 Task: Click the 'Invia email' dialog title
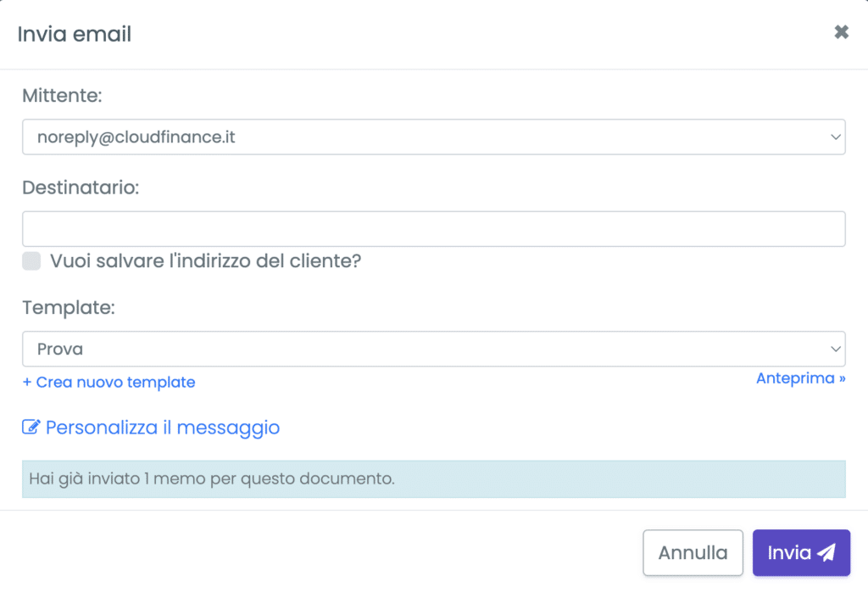pyautogui.click(x=75, y=34)
